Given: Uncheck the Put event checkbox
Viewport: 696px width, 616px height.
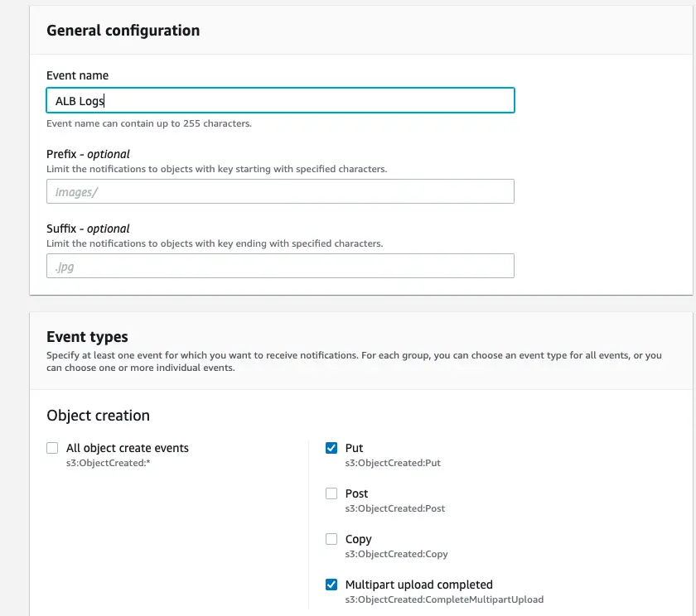Looking at the screenshot, I should pyautogui.click(x=331, y=448).
